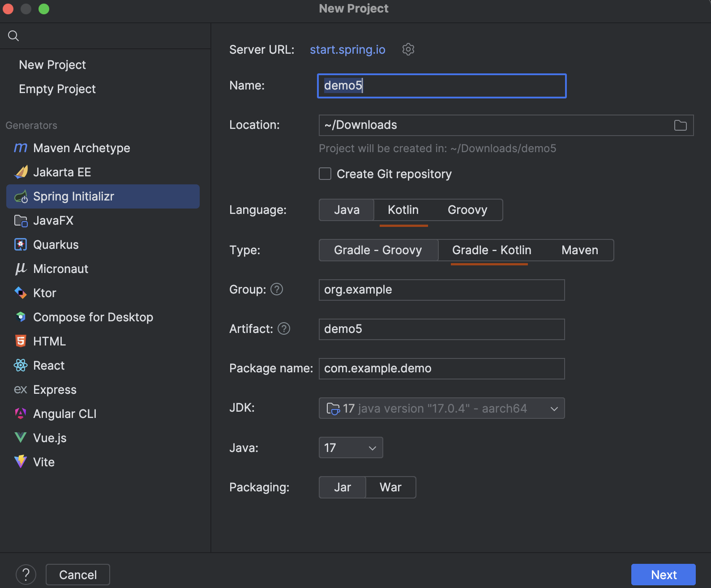Select Spring Initializr generator
The width and height of the screenshot is (711, 588).
click(x=103, y=196)
